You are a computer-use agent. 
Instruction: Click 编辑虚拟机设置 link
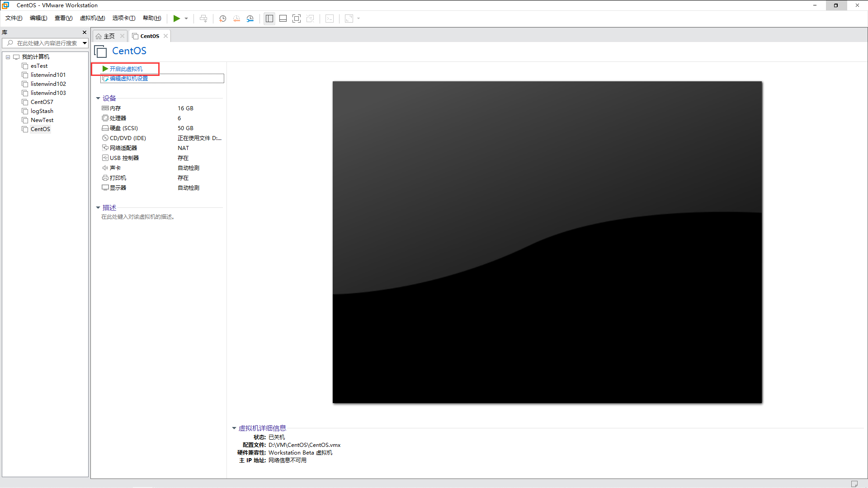point(128,79)
